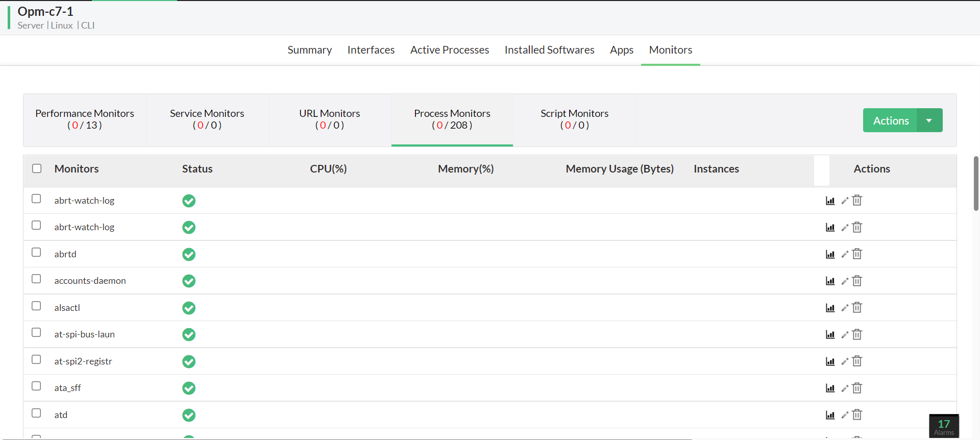Open graph for first abrt-watch-log row
This screenshot has height=440, width=980.
pyautogui.click(x=830, y=201)
